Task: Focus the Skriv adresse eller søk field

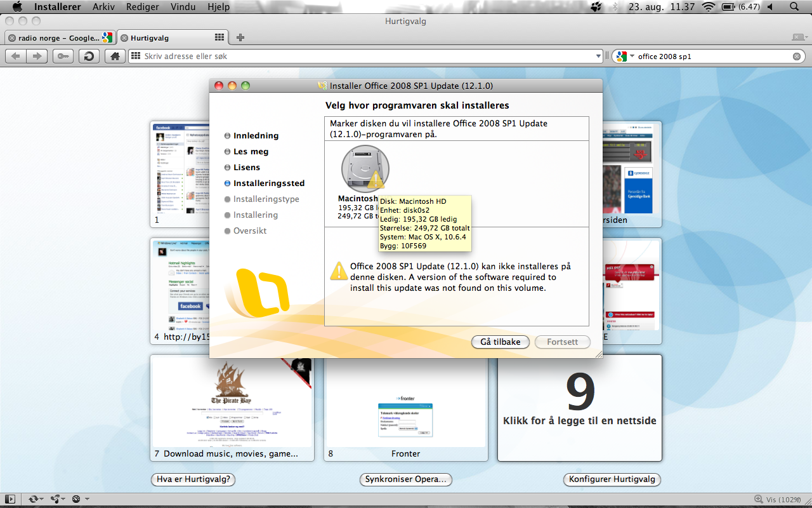Action: (x=366, y=56)
